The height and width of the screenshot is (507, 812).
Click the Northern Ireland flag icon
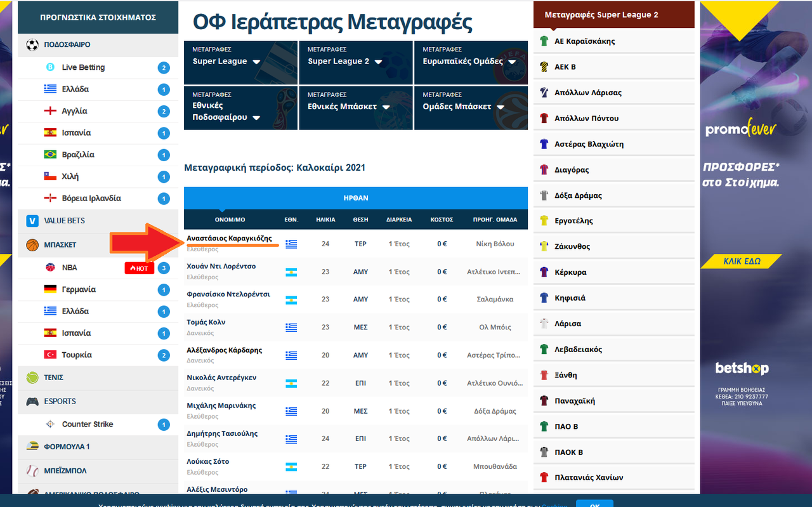[50, 198]
